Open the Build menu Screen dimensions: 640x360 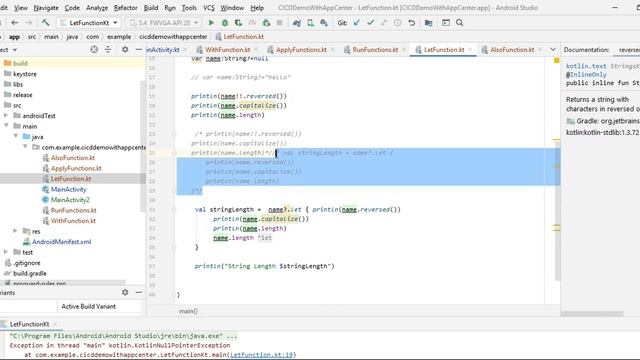coord(151,8)
